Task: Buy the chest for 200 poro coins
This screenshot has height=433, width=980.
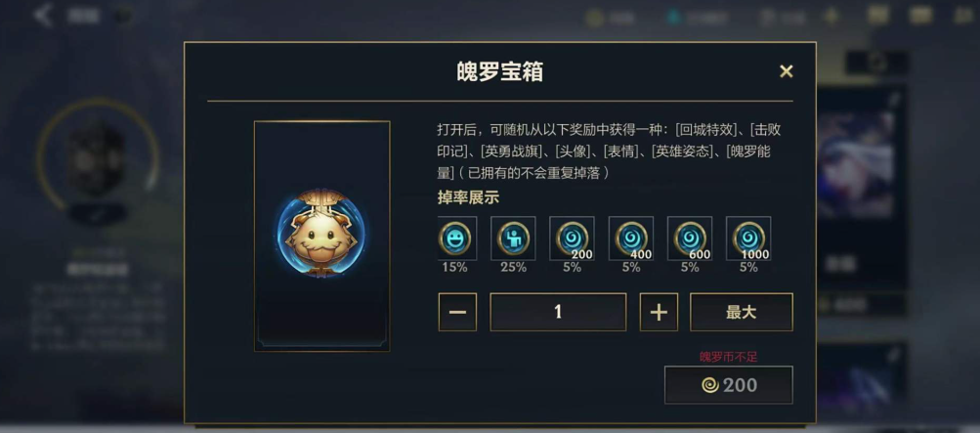Action: (729, 385)
